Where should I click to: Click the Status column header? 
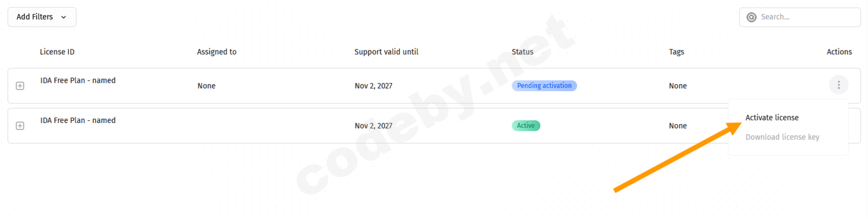pyautogui.click(x=522, y=52)
